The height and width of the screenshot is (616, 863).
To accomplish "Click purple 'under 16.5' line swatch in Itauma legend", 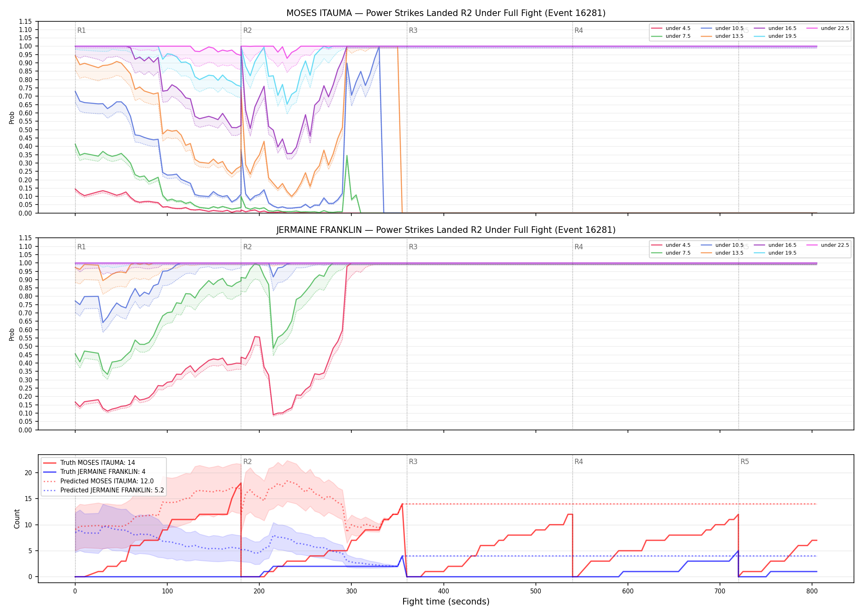I will [x=759, y=28].
